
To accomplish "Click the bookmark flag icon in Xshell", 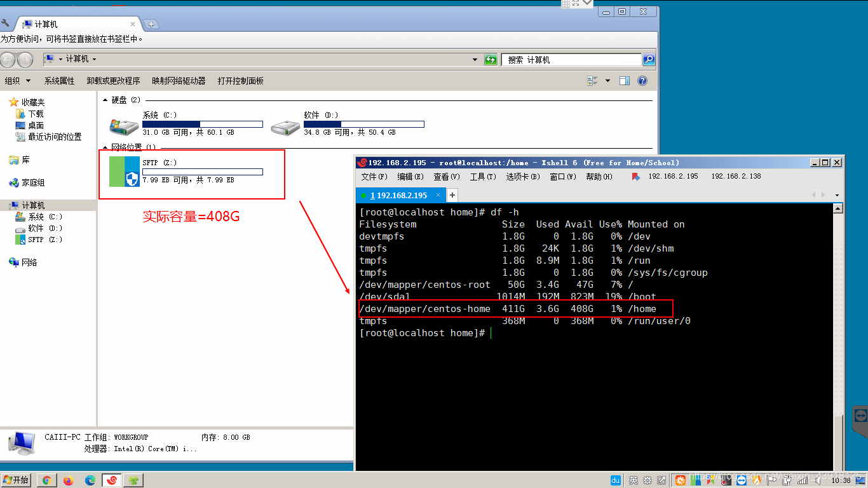I will [636, 177].
